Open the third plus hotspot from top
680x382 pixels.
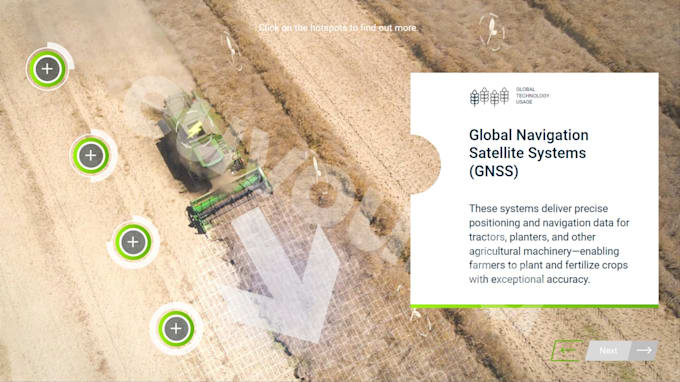pyautogui.click(x=133, y=242)
